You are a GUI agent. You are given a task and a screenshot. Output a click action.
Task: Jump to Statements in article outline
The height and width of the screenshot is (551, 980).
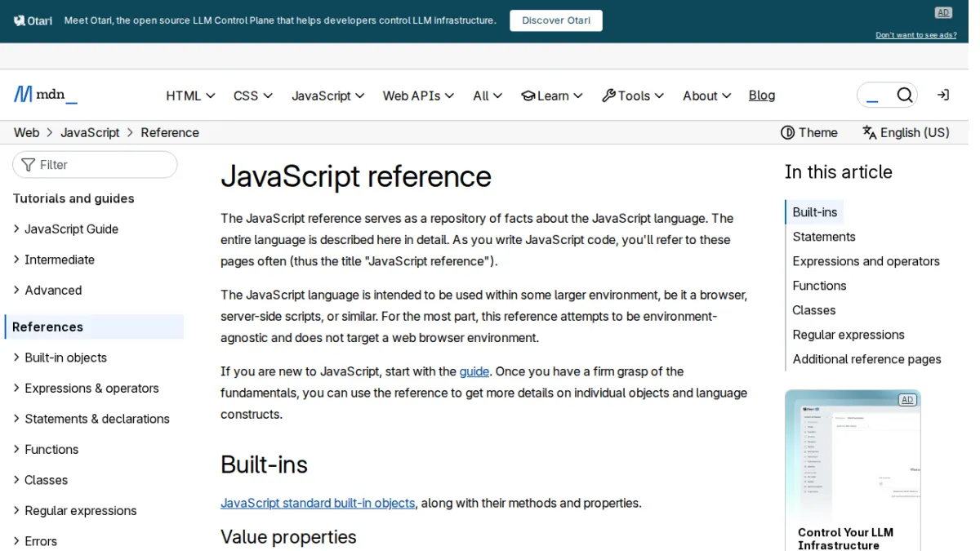coord(824,237)
